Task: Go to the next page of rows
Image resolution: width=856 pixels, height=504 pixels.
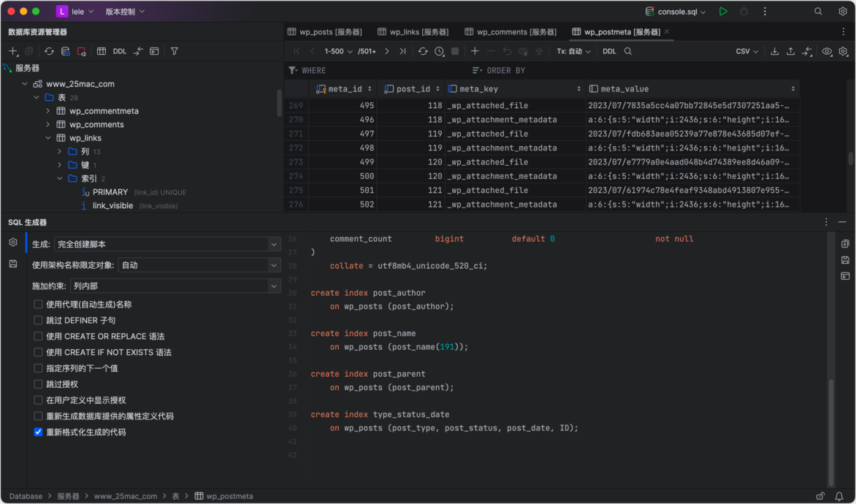Action: pos(387,51)
